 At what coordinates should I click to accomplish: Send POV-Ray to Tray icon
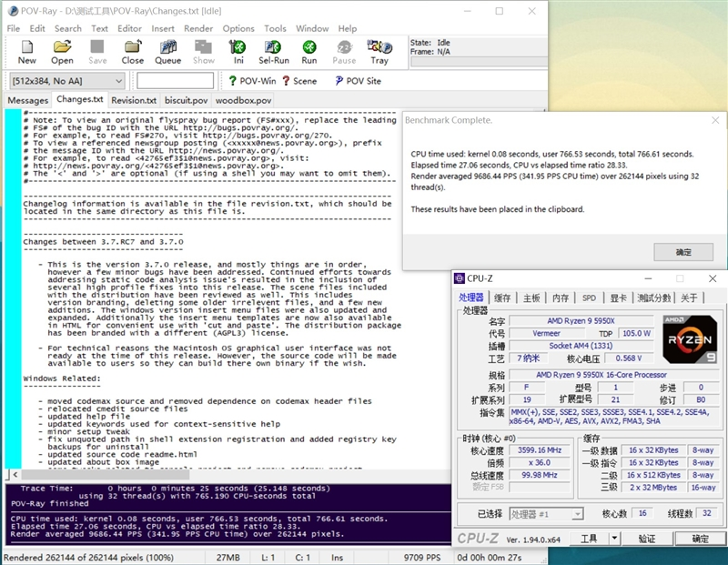(379, 47)
